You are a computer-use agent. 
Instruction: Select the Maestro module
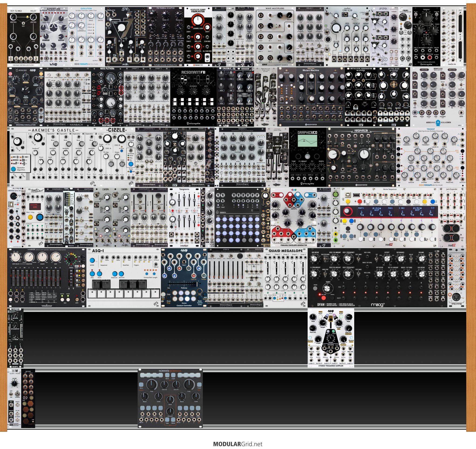(x=238, y=217)
